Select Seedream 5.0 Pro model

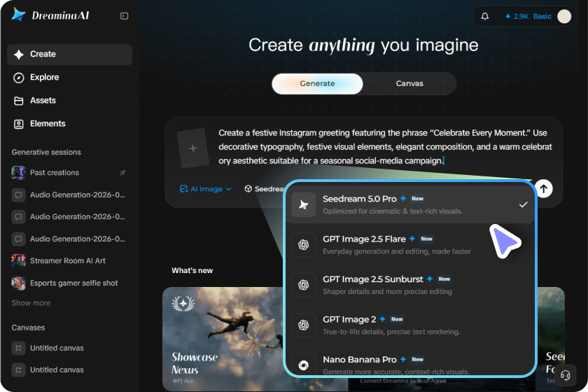coord(411,204)
